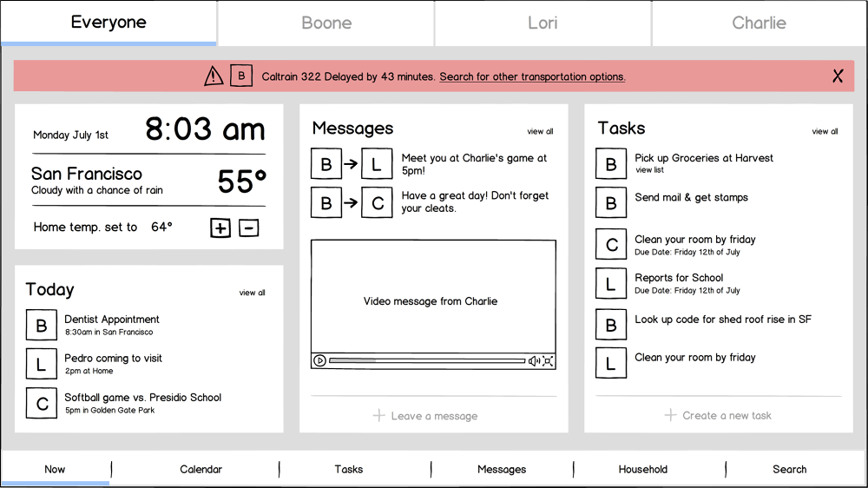Expand the video to fullscreen
This screenshot has height=488, width=868.
[548, 360]
